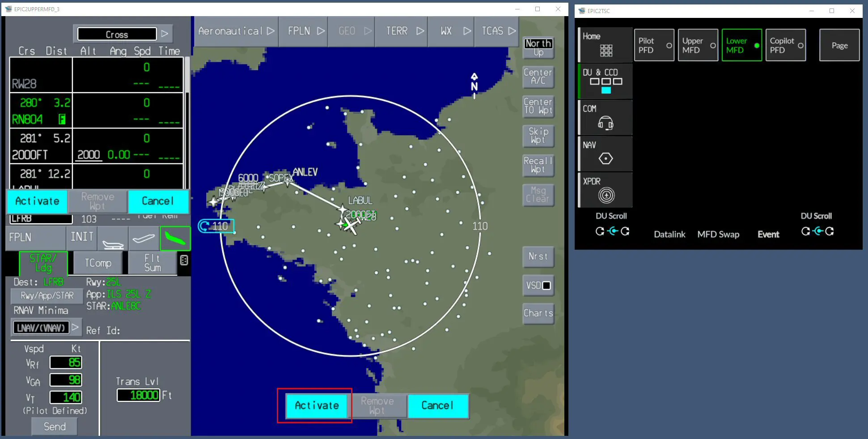Select Upper MFD display

[x=698, y=45]
